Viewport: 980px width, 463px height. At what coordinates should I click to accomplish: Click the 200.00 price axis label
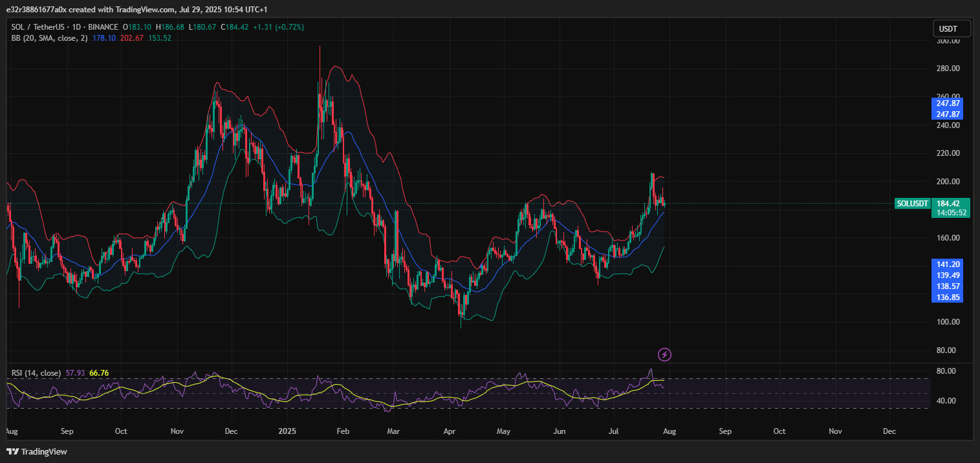click(x=948, y=182)
